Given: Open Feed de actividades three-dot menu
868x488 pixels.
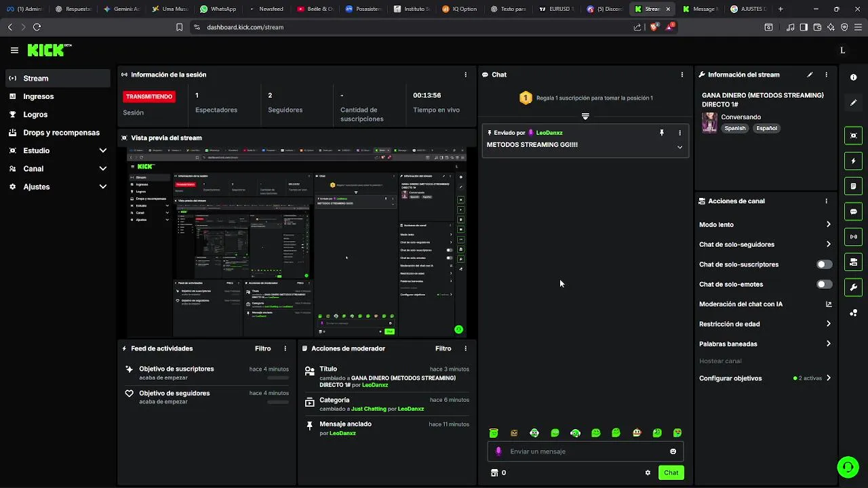Looking at the screenshot, I should pos(285,348).
